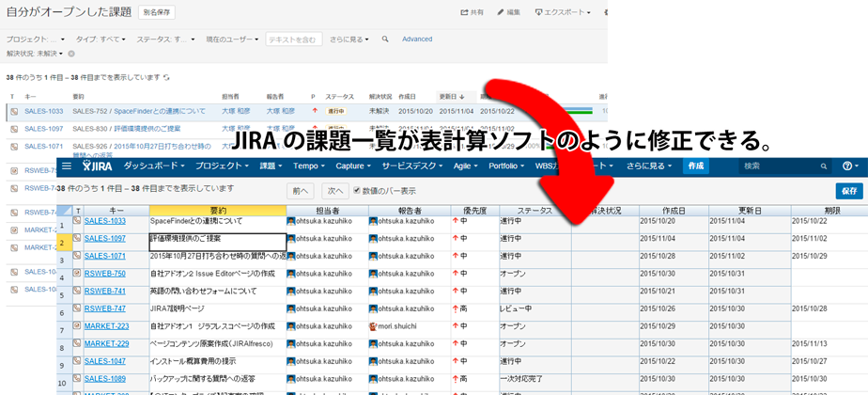Click the magnifier icon in the 検索 box

(x=824, y=166)
